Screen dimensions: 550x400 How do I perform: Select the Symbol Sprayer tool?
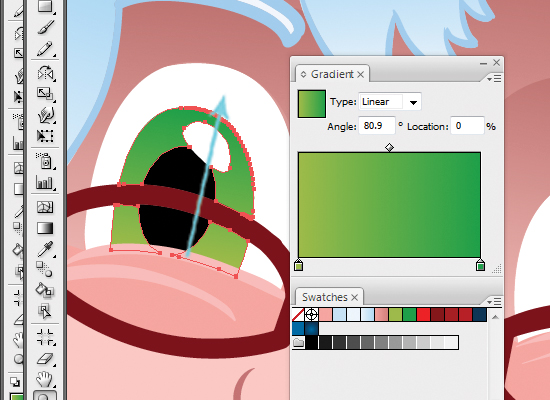[45, 161]
